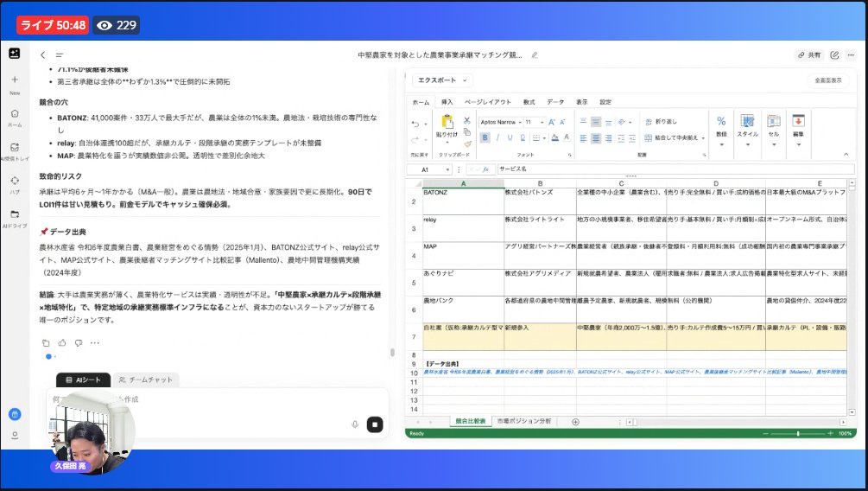Click the new chat compose icon top right
This screenshot has height=491, width=868.
835,54
